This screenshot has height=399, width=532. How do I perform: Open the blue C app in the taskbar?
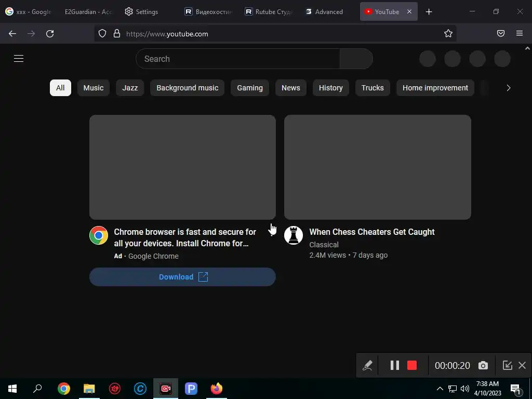140,389
